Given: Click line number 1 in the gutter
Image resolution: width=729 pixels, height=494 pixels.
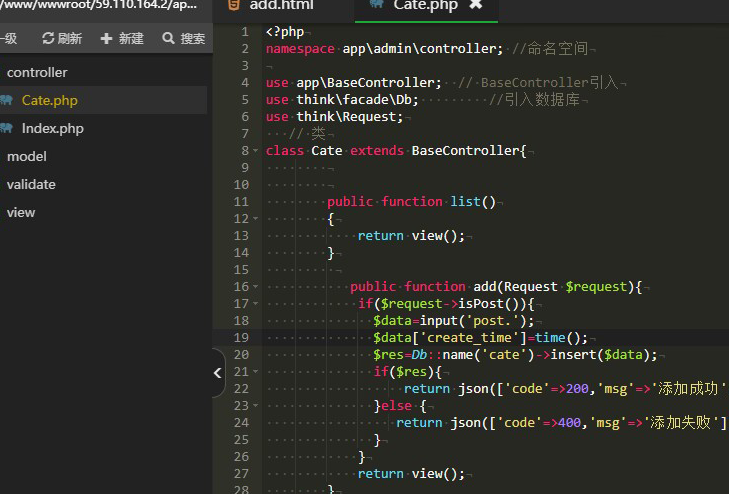Looking at the screenshot, I should point(245,32).
